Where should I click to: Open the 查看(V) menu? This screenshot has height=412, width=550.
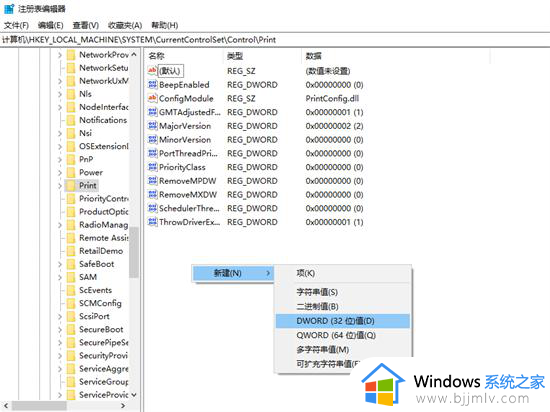click(86, 25)
